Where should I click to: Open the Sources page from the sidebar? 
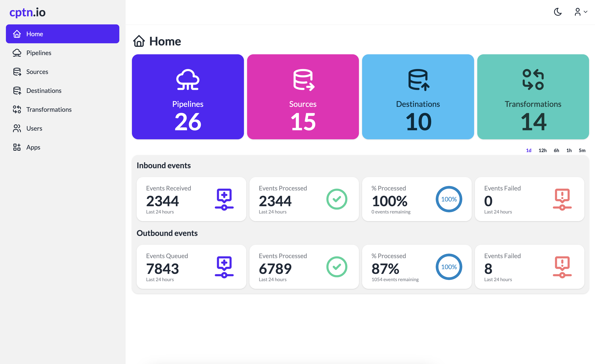pos(37,72)
